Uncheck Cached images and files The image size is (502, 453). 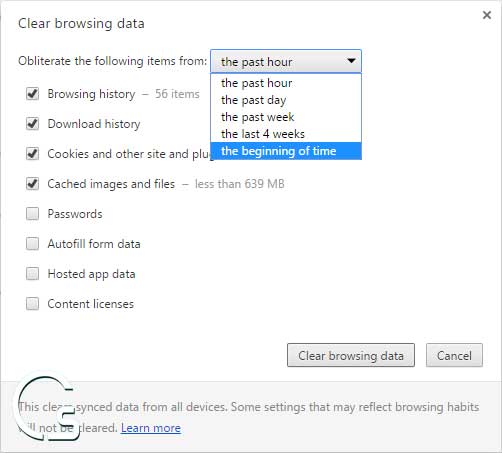point(32,184)
